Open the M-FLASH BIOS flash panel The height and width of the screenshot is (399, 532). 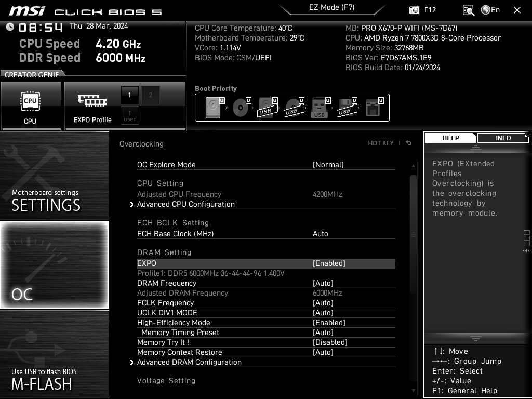coord(54,354)
